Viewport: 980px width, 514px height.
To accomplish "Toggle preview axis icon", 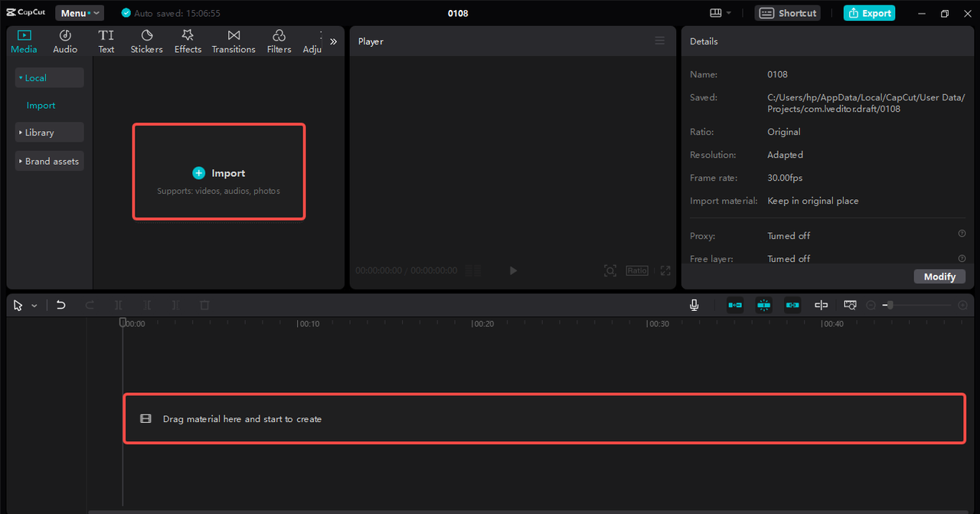I will 821,305.
